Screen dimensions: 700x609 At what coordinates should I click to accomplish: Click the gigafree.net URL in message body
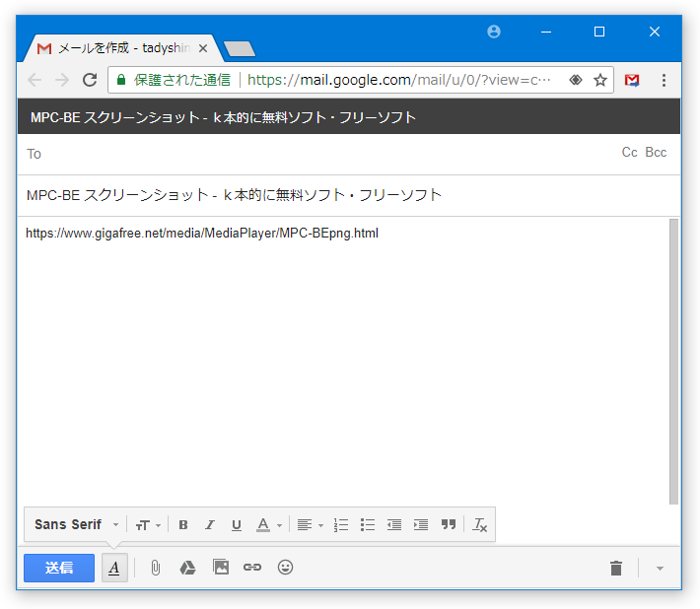202,234
